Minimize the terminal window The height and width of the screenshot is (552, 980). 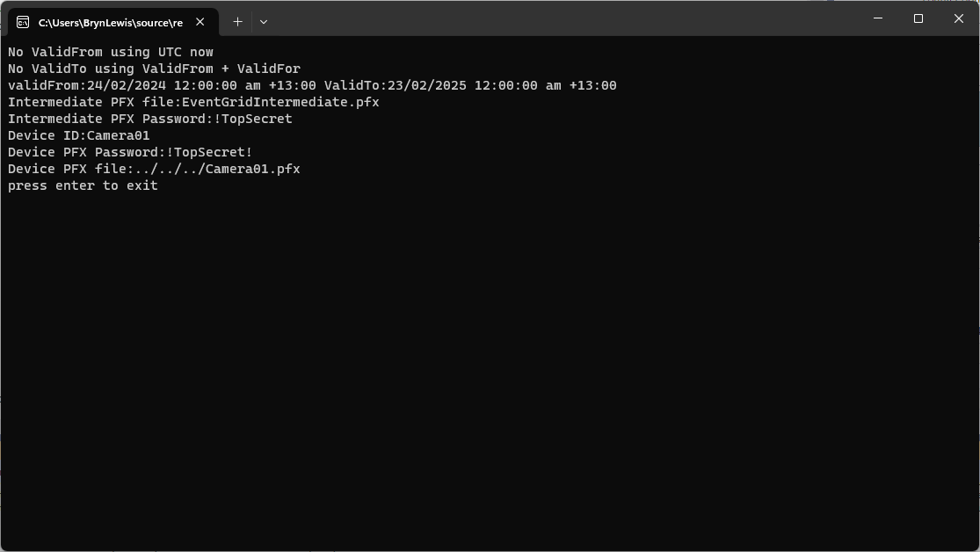[x=878, y=18]
